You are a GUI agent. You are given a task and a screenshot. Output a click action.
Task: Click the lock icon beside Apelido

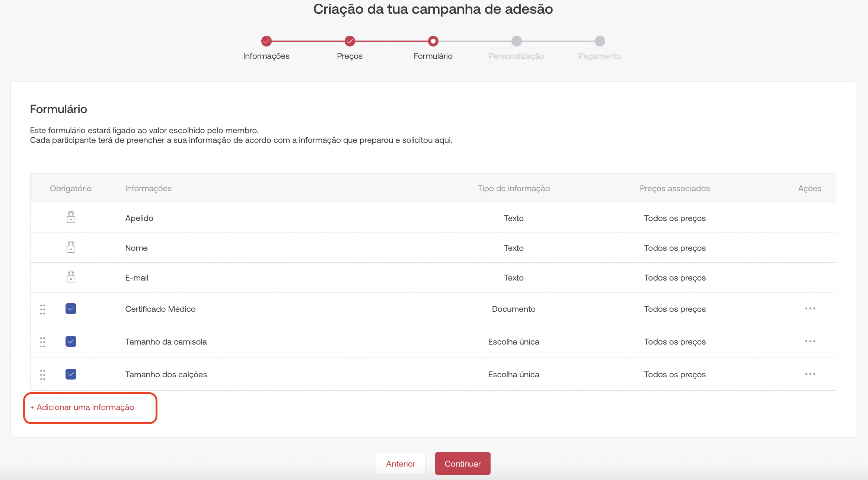tap(71, 217)
